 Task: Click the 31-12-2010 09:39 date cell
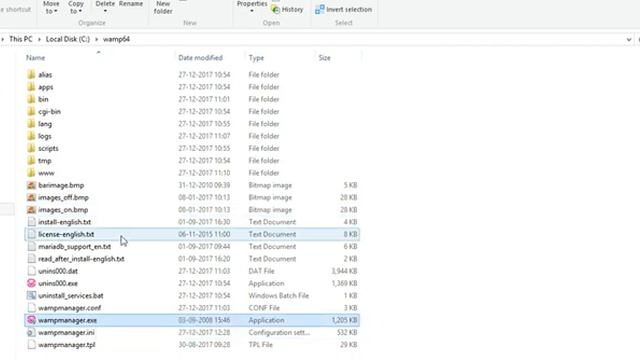[204, 185]
